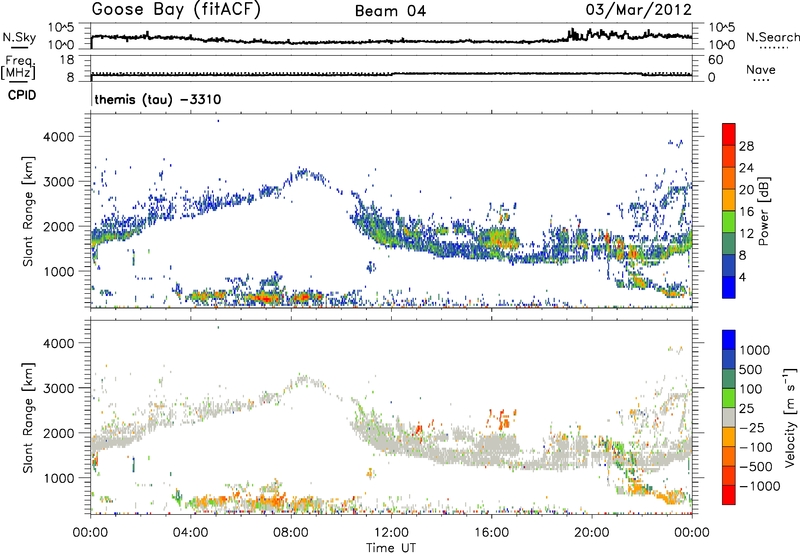Screen dimensions: 800x554
Task: Click the 'Time UT' axis label
Action: [x=391, y=548]
